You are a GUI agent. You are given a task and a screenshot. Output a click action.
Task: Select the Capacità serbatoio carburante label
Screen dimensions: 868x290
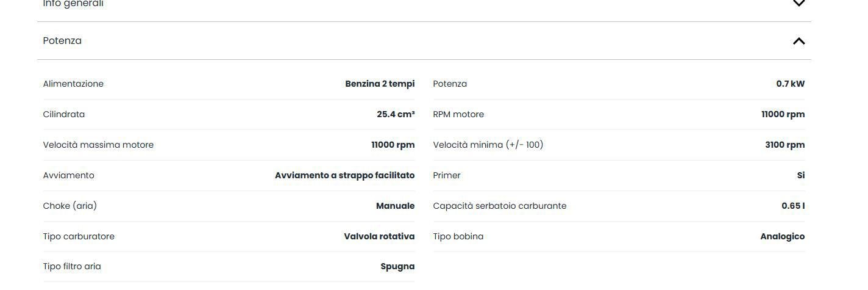pos(500,206)
